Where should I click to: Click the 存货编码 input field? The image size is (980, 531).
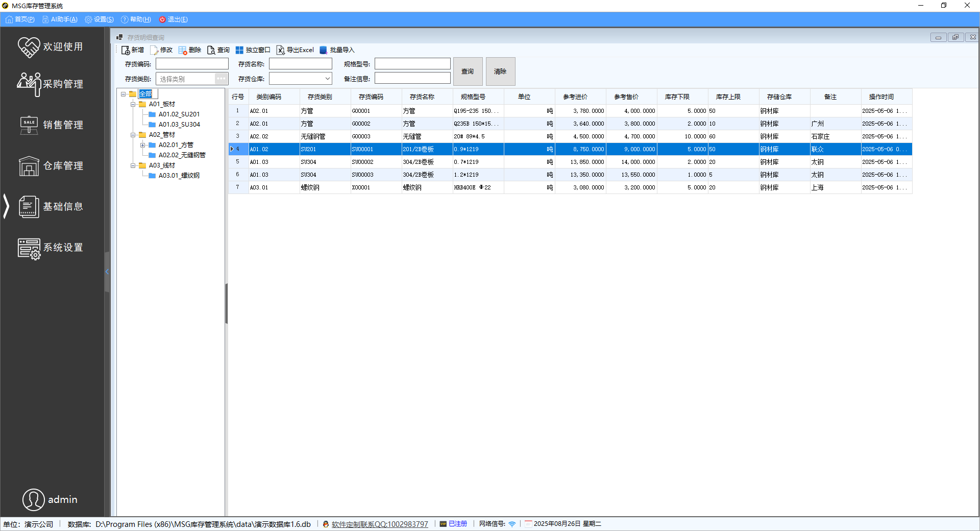click(x=192, y=64)
